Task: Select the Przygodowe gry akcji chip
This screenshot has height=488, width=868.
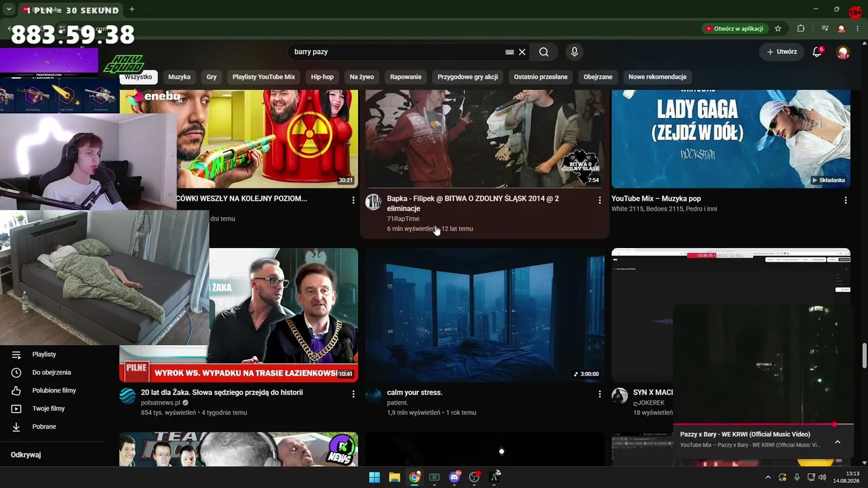Action: [x=467, y=77]
